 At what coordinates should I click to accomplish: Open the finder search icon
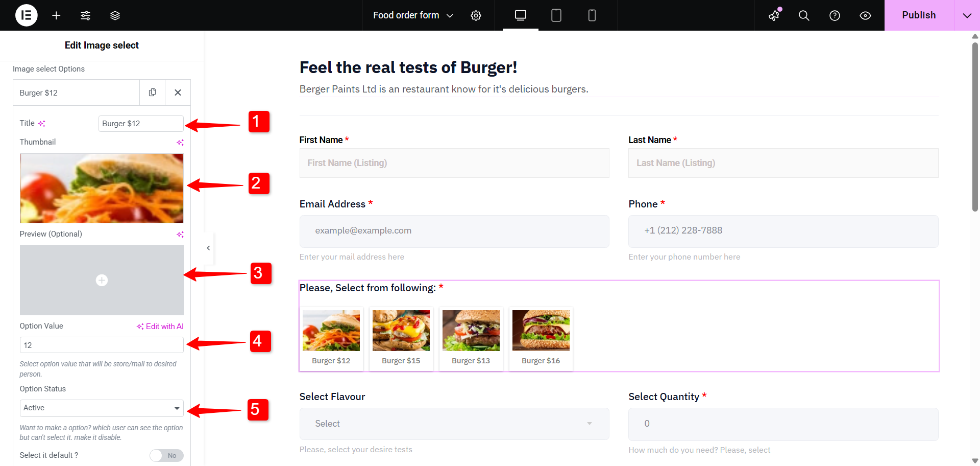[x=804, y=15]
